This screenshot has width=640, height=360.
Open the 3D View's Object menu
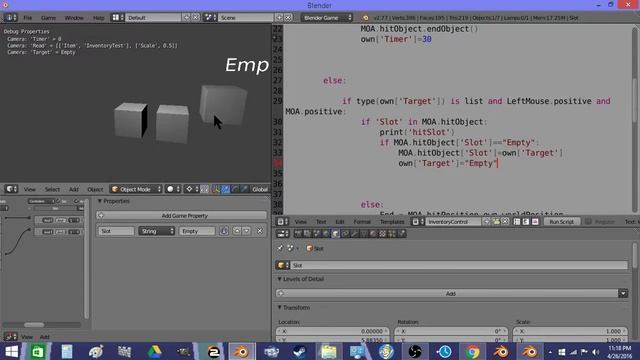95,189
